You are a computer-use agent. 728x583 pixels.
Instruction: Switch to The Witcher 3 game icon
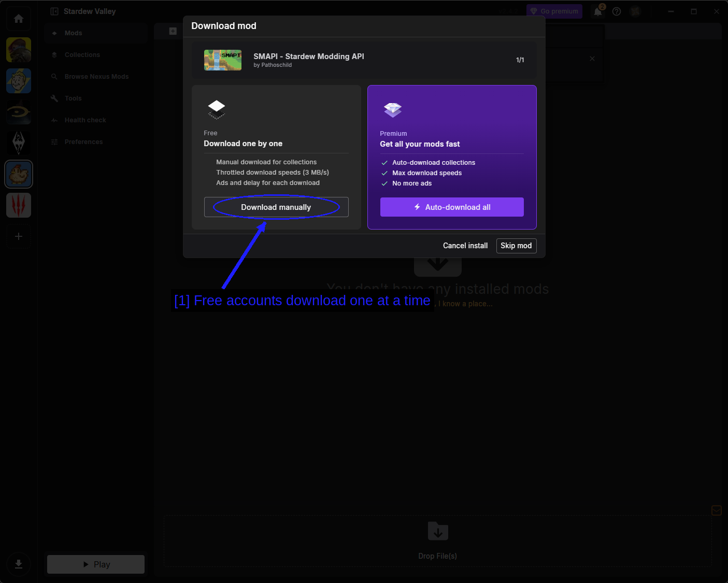pos(19,205)
